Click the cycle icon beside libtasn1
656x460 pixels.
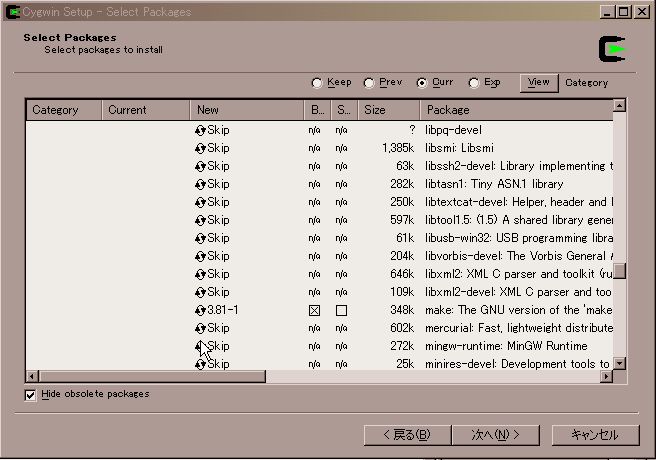pos(200,184)
